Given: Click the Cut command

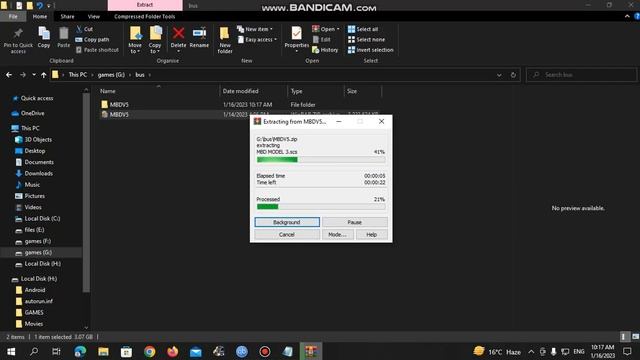Looking at the screenshot, I should click(x=84, y=29).
